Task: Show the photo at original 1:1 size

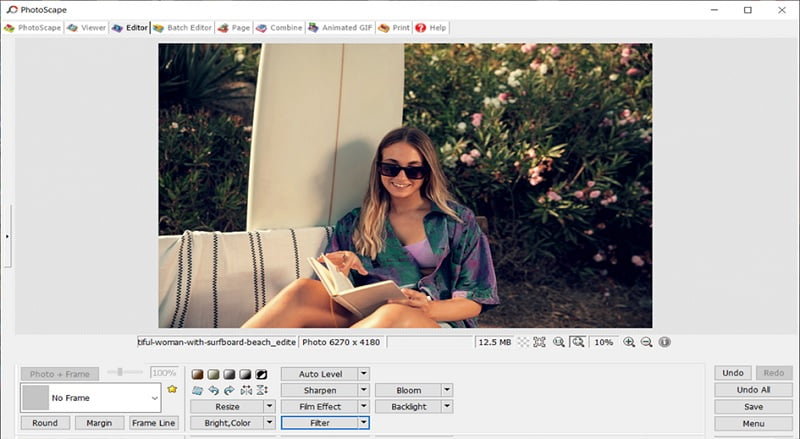Action: click(x=559, y=342)
